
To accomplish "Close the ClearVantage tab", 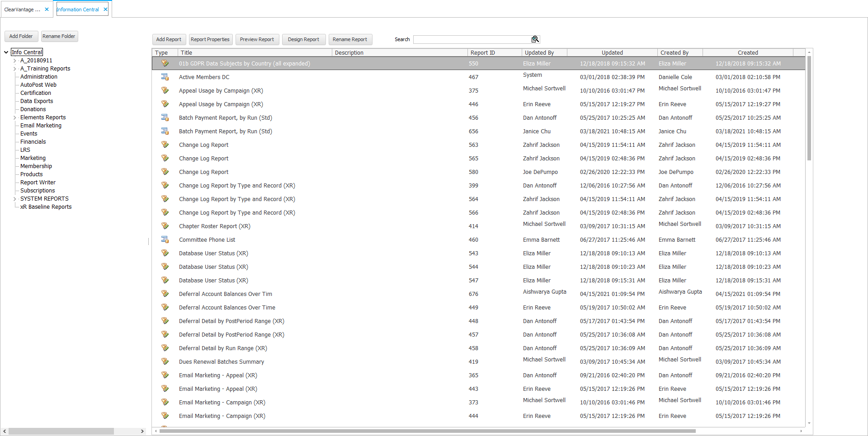I will coord(47,9).
